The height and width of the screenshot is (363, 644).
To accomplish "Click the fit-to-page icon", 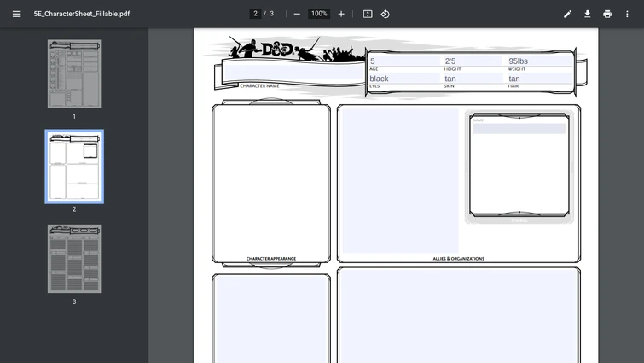I will pyautogui.click(x=368, y=14).
